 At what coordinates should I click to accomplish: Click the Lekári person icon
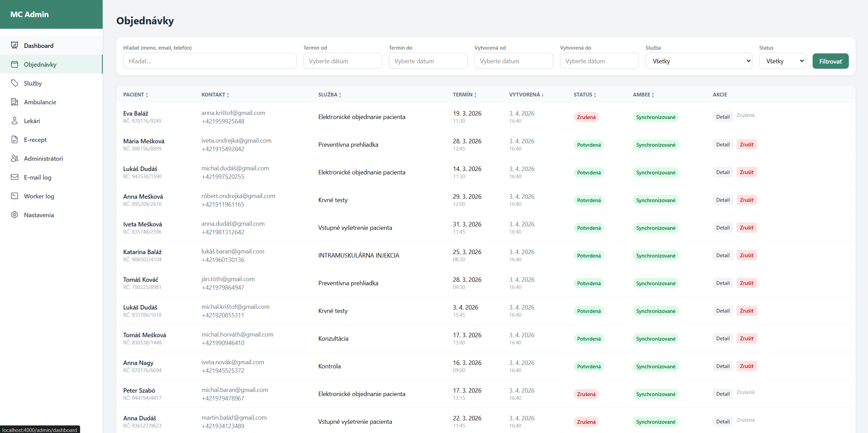click(14, 121)
